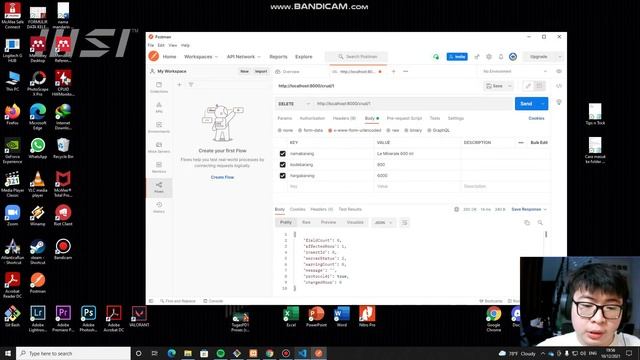640x360 pixels.
Task: Open Collections in the Postman sidebar
Action: click(159, 87)
